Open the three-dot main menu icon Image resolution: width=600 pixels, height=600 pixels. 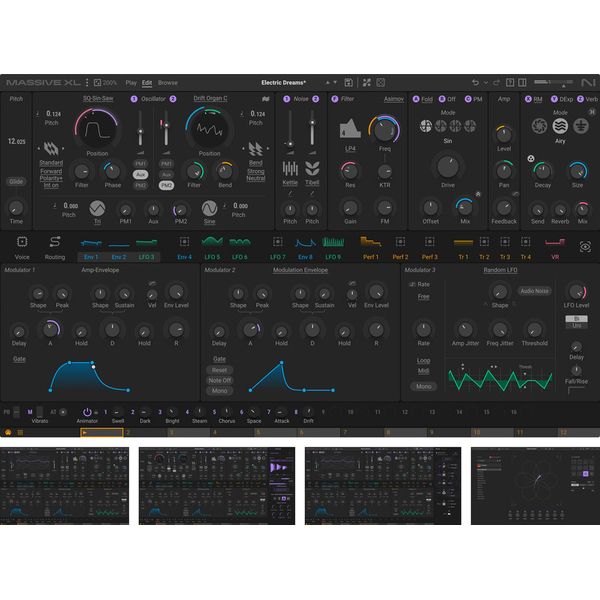[x=87, y=83]
